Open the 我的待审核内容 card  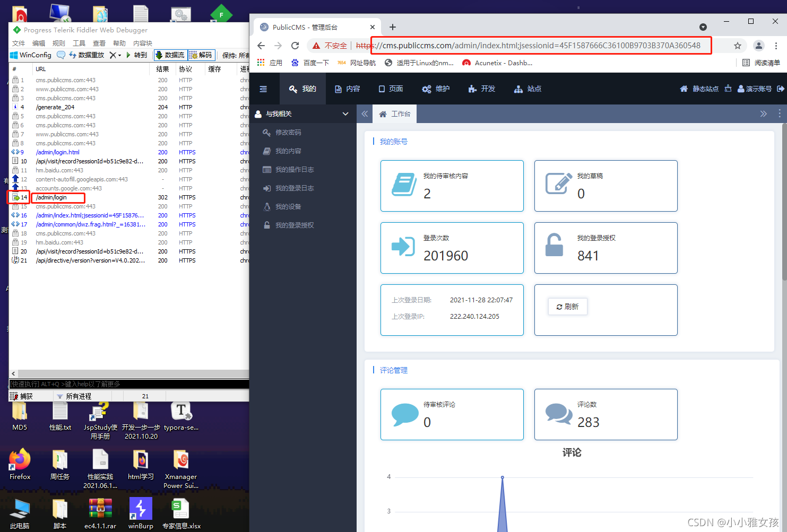coord(452,186)
